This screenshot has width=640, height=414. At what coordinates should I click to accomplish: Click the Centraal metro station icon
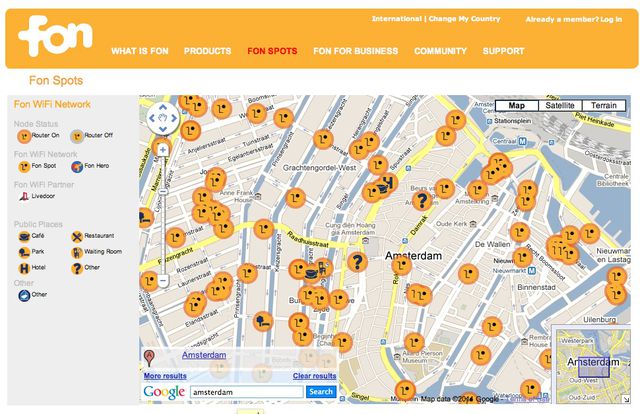522,141
